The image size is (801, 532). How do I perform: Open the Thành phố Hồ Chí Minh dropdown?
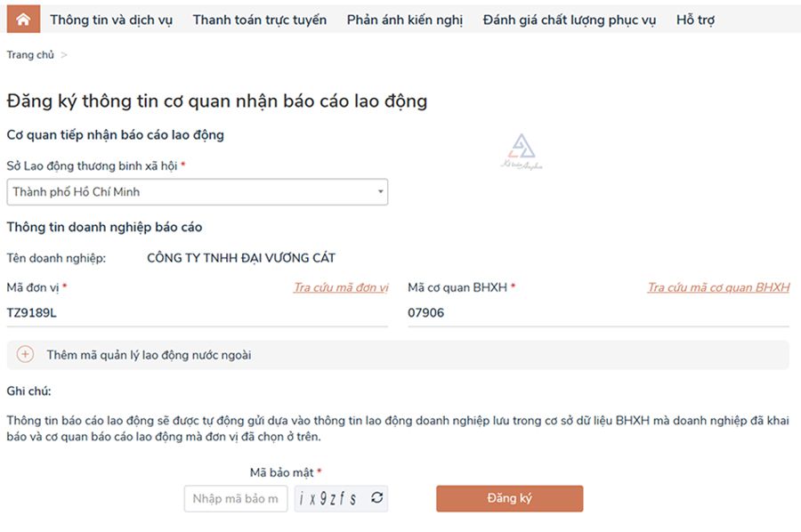coord(197,192)
